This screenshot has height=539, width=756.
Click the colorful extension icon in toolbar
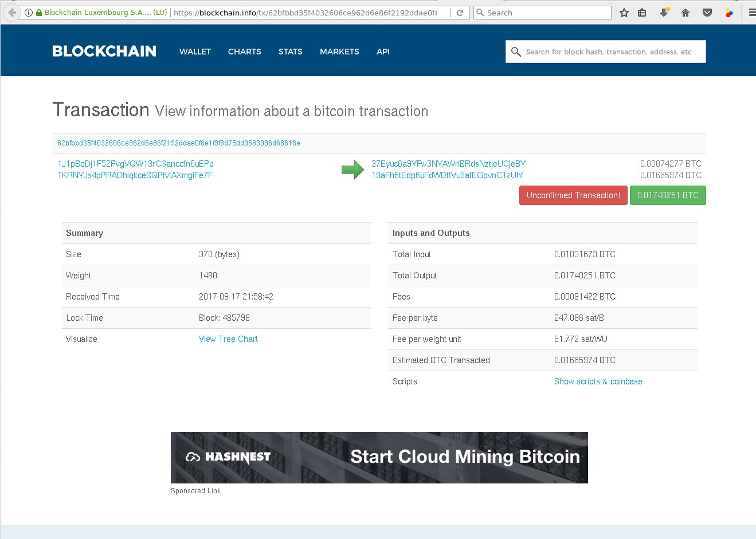point(729,12)
